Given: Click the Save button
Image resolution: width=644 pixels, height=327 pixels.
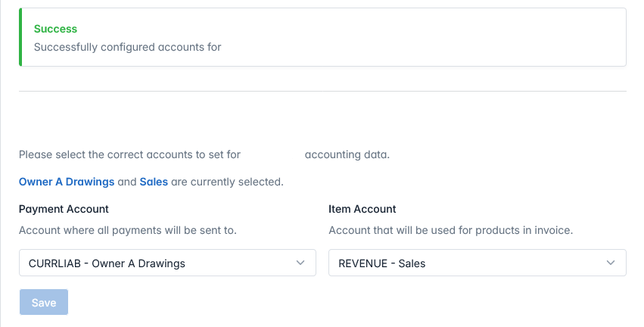Looking at the screenshot, I should 43,302.
